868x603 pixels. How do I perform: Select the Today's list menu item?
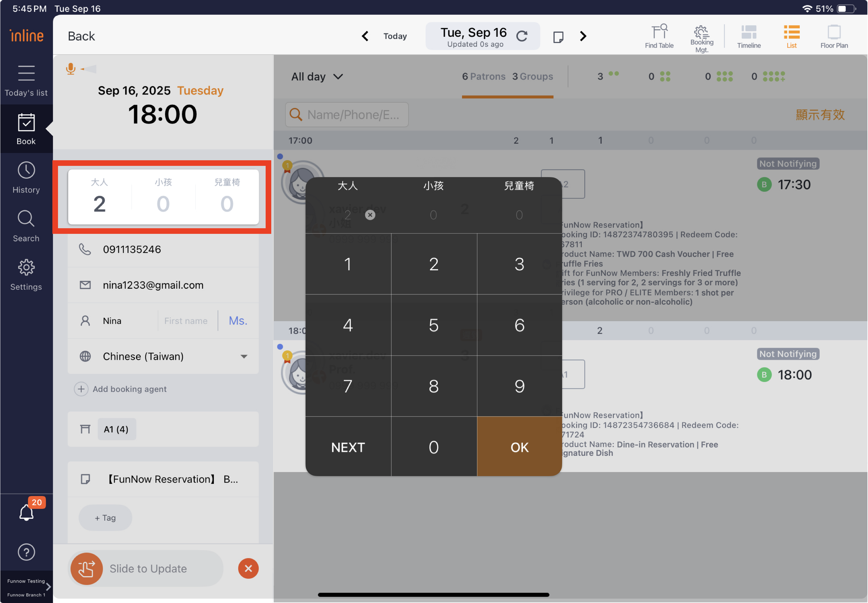coord(26,80)
